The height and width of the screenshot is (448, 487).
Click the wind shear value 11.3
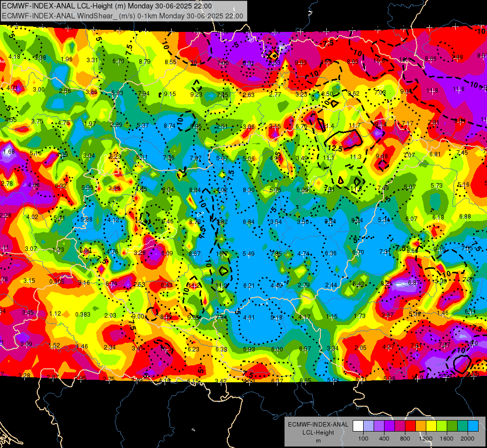(356, 156)
